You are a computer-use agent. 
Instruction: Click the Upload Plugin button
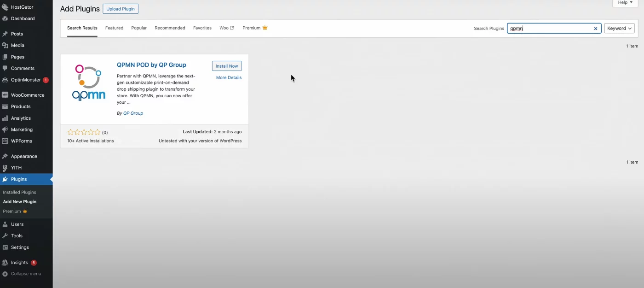pos(121,9)
